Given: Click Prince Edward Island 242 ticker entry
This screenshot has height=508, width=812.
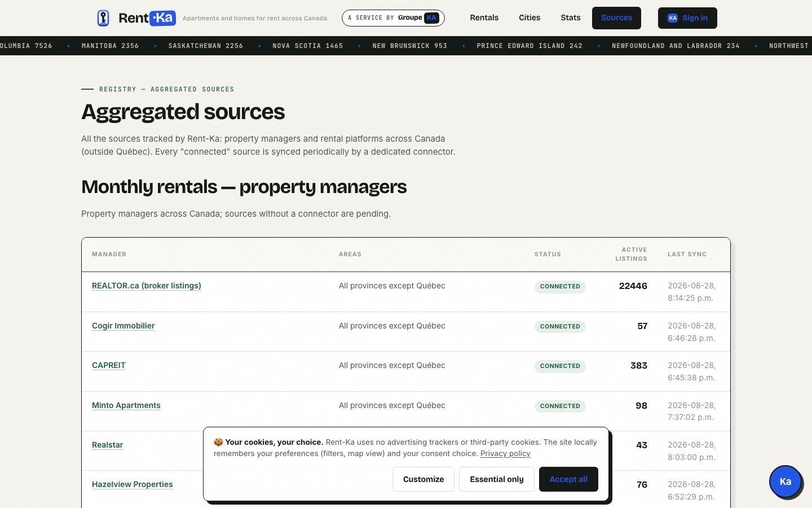Looking at the screenshot, I should click(x=529, y=46).
